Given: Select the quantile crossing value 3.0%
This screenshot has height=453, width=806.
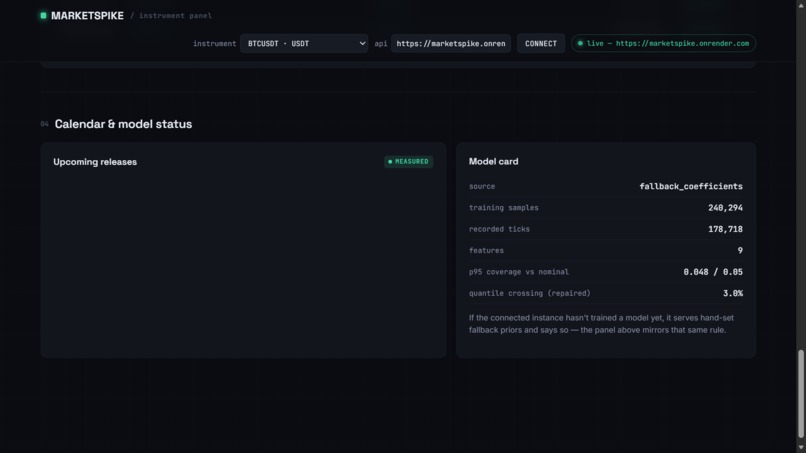Looking at the screenshot, I should click(733, 294).
